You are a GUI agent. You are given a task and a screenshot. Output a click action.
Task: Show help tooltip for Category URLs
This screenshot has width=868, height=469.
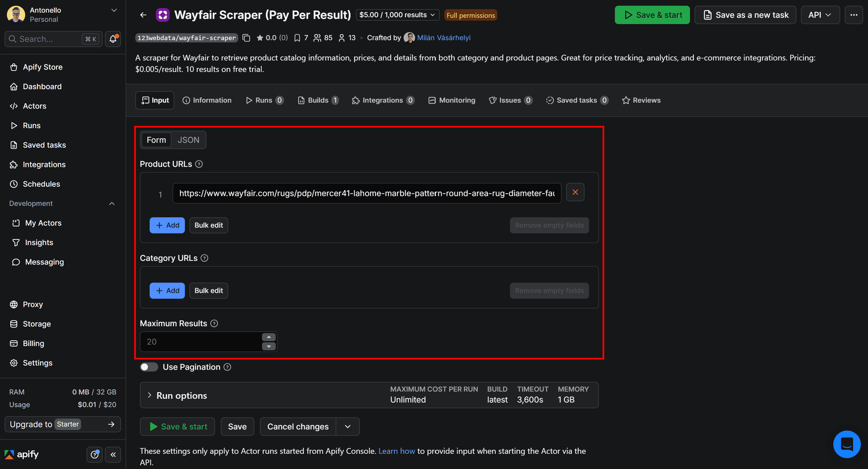click(x=204, y=258)
